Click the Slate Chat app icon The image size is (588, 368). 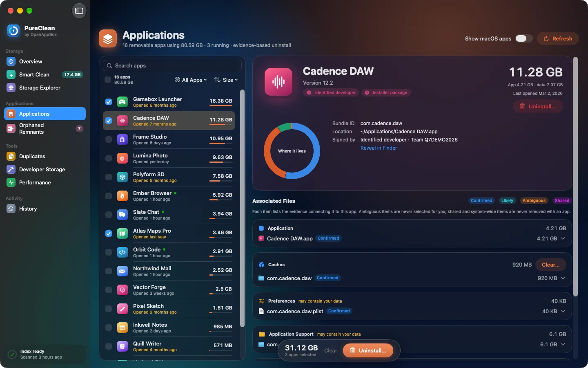pyautogui.click(x=122, y=215)
